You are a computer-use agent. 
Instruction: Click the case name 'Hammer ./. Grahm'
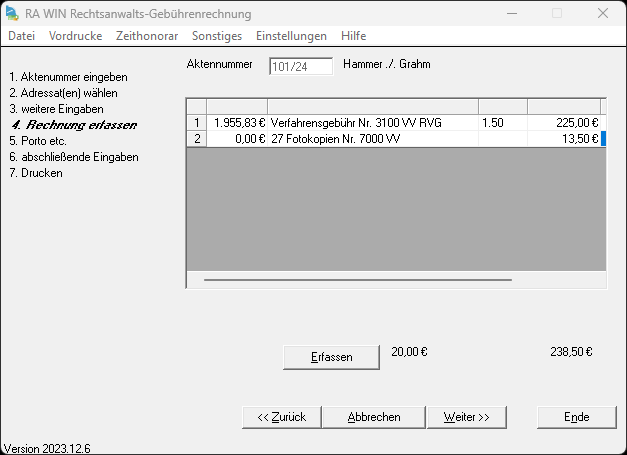point(387,64)
